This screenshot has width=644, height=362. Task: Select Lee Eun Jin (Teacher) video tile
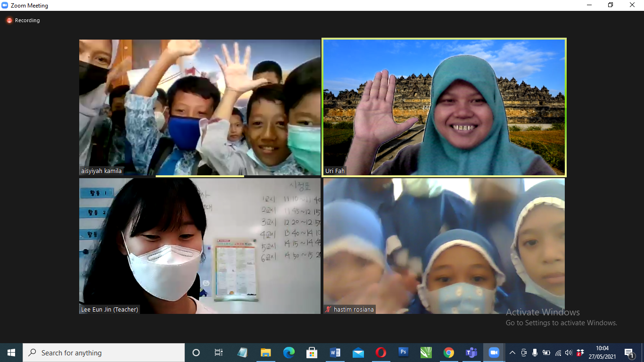coord(199,246)
